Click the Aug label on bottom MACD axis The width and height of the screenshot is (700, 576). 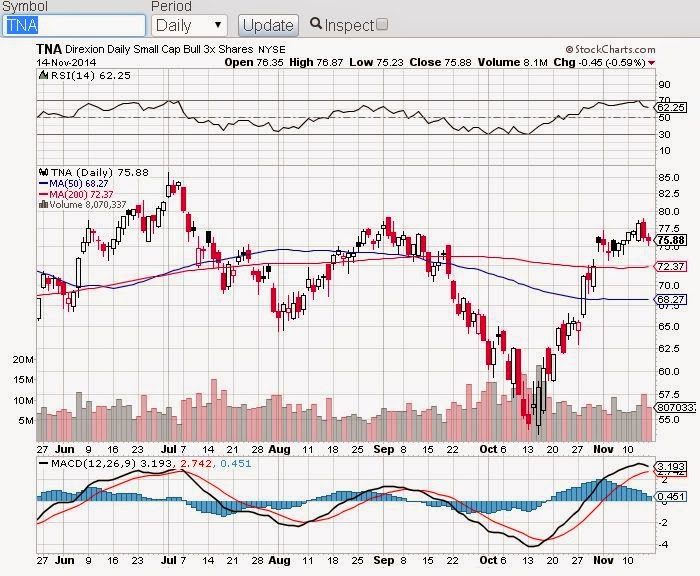tap(279, 560)
